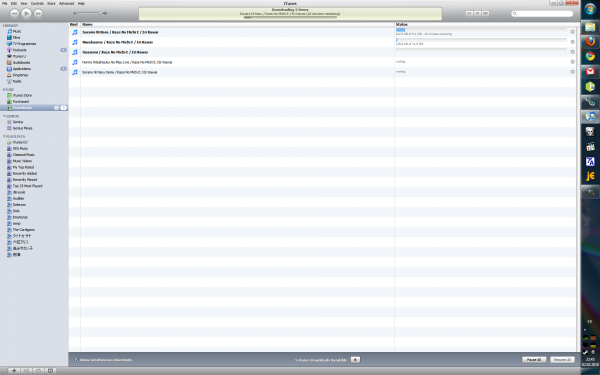600x375 pixels.
Task: Open the Advanced menu
Action: tap(66, 3)
